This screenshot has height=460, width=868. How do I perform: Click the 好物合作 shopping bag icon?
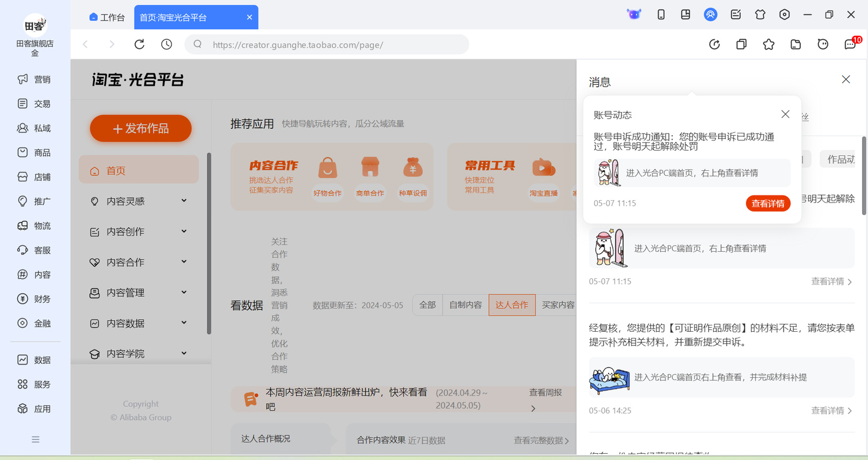327,168
